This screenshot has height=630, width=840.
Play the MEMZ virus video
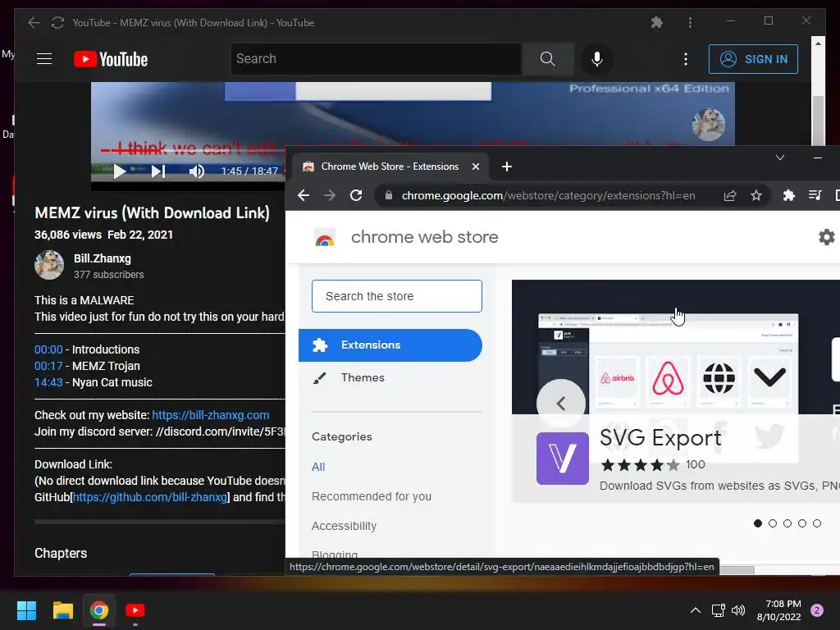(120, 171)
